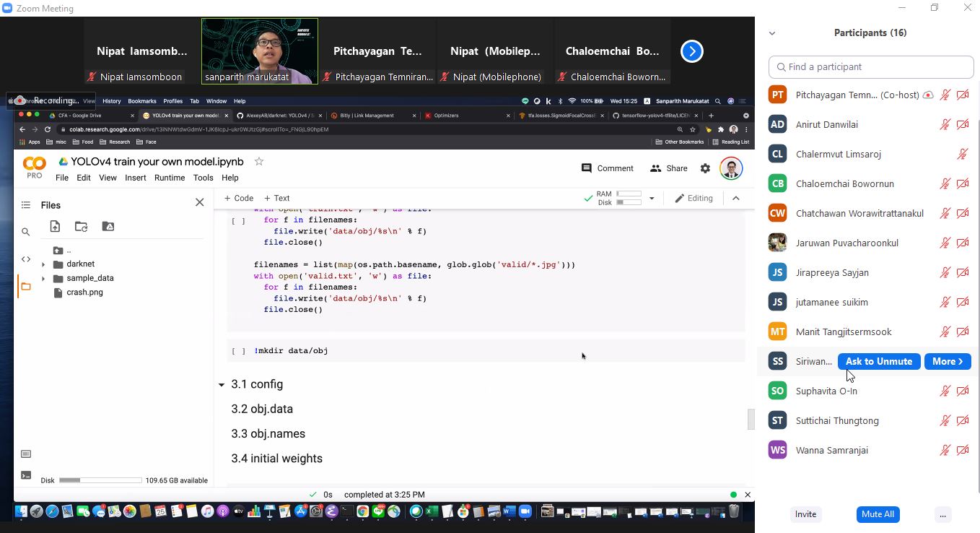Open section 3.4 initial weights
Image resolution: width=980 pixels, height=533 pixels.
276,459
